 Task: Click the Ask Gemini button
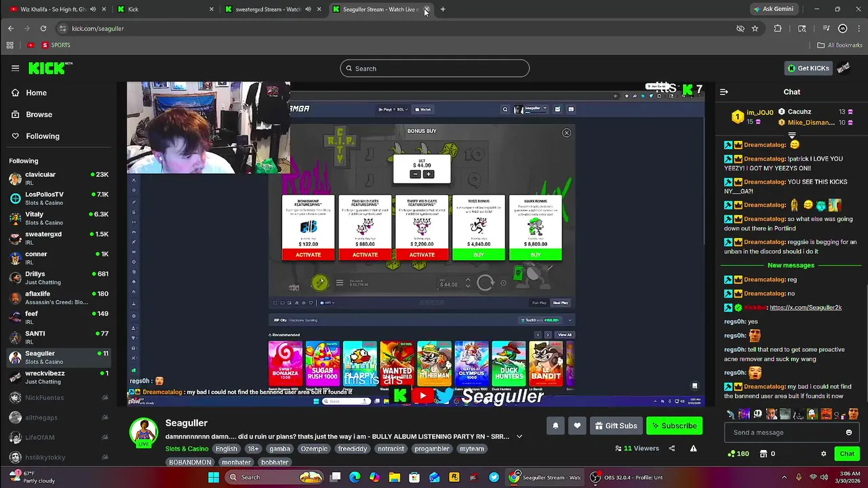click(x=773, y=9)
